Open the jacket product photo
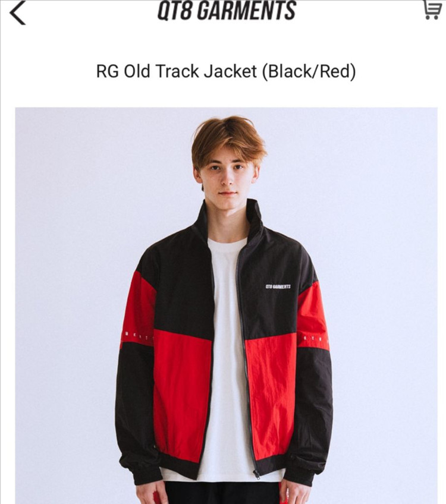The width and height of the screenshot is (446, 504). pos(226,305)
